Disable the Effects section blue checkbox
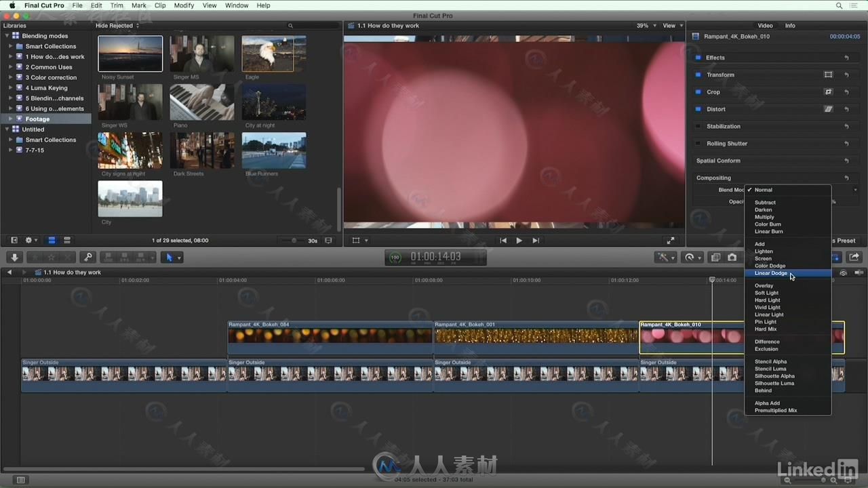The width and height of the screenshot is (868, 488). [x=698, y=58]
